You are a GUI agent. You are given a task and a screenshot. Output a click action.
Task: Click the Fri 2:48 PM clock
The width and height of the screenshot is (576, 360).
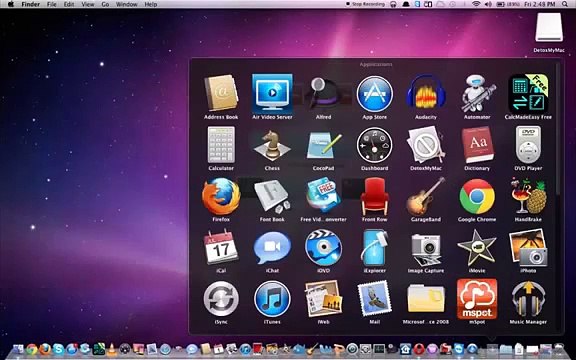(540, 4)
